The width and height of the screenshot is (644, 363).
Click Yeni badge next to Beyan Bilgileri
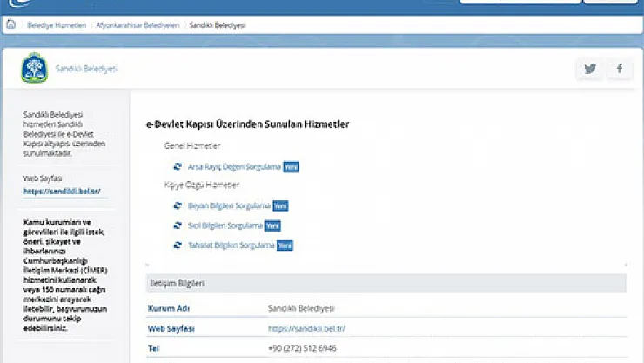tap(280, 206)
